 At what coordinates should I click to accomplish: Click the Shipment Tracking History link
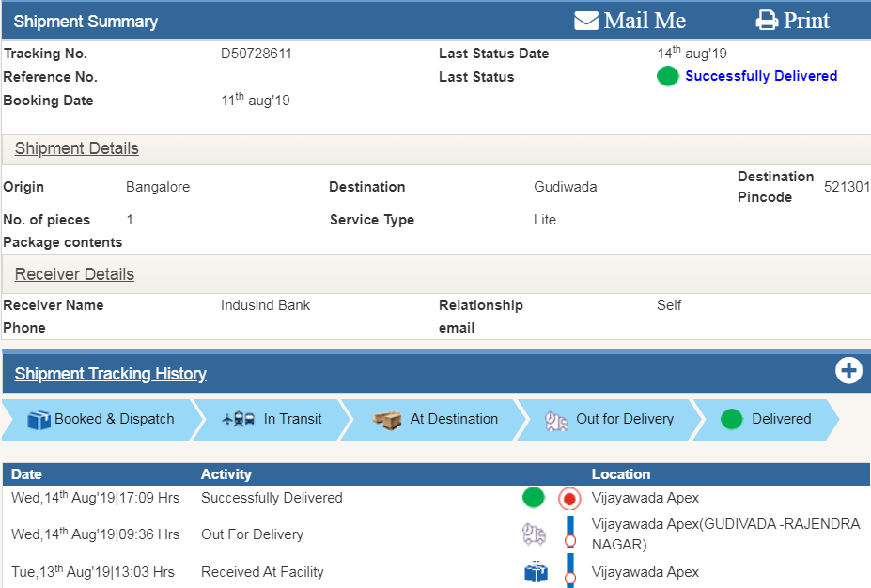point(110,374)
